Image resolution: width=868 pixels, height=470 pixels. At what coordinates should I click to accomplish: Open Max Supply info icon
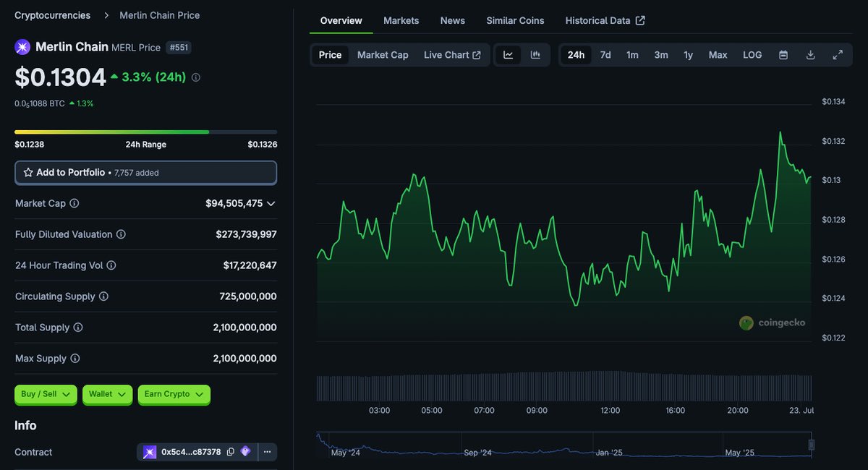click(x=75, y=359)
